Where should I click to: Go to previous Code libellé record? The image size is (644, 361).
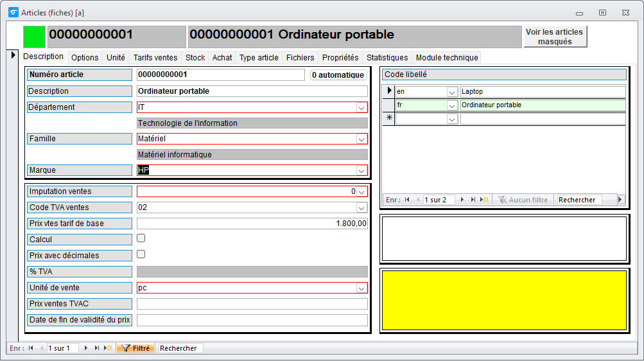[x=418, y=200]
